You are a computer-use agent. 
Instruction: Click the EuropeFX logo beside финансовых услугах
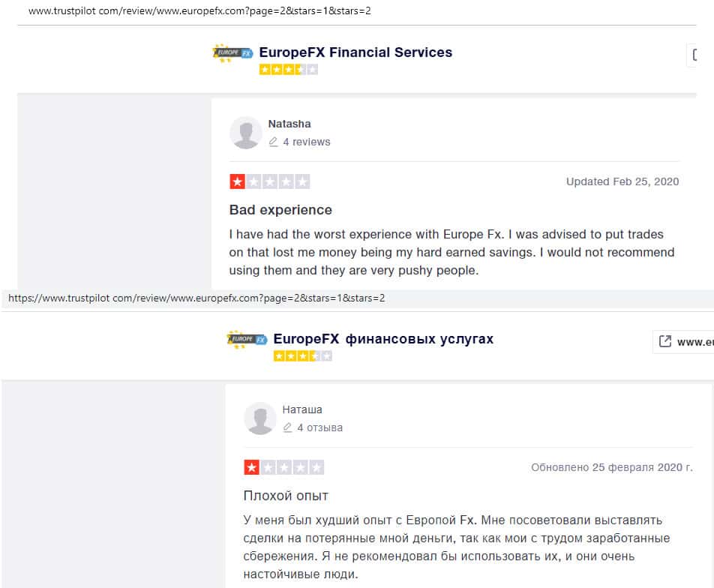[247, 339]
